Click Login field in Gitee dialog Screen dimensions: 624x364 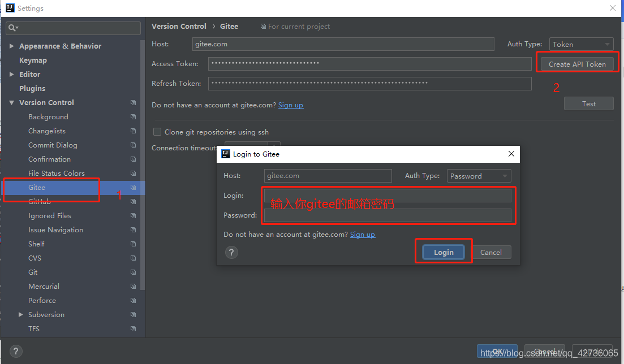click(x=388, y=196)
